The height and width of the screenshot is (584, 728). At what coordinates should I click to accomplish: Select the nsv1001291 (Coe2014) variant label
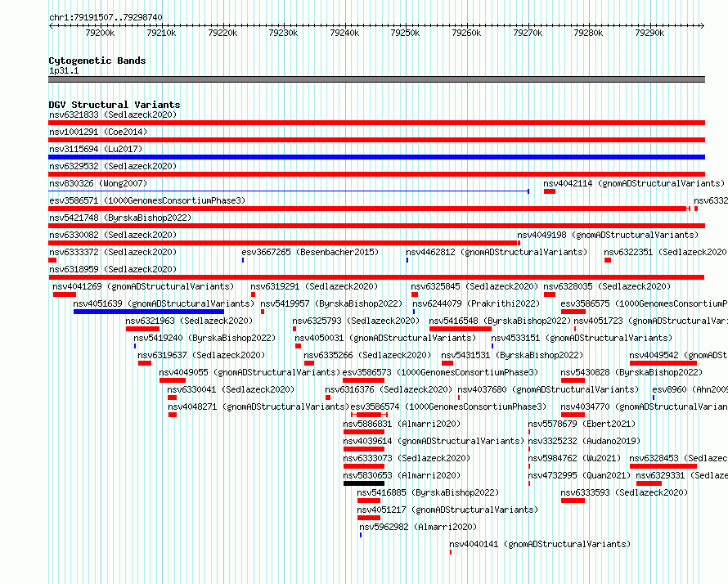tap(98, 132)
